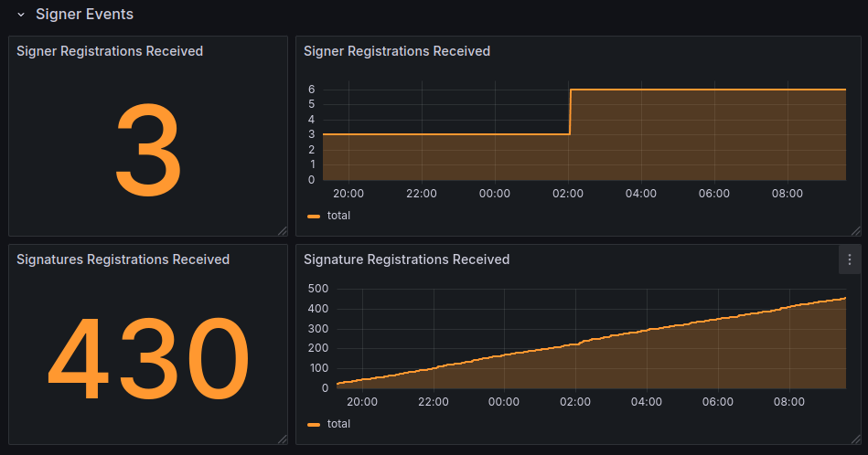Click resize handle of the '3' stat panel

tap(283, 231)
